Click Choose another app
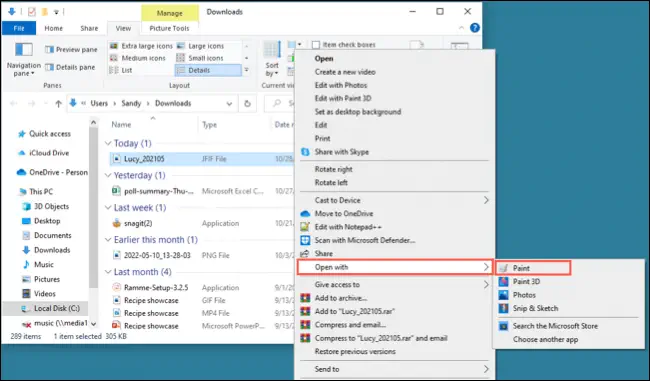650x381 pixels. coord(545,340)
